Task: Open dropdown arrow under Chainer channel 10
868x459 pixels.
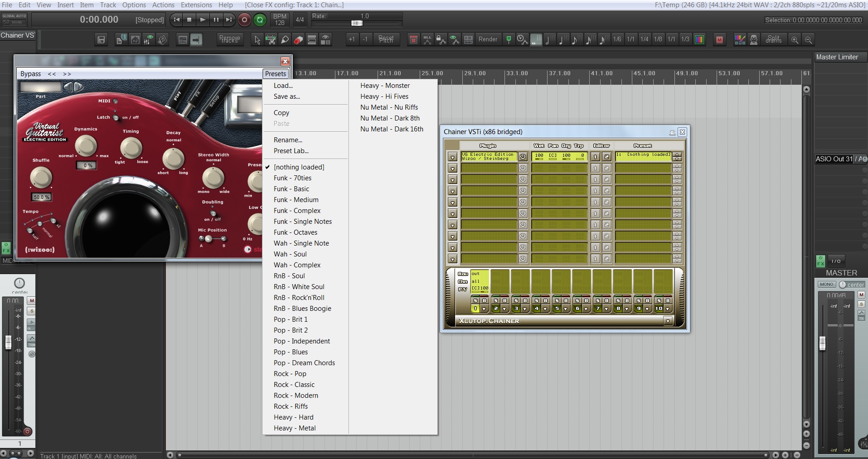Action: tap(668, 309)
